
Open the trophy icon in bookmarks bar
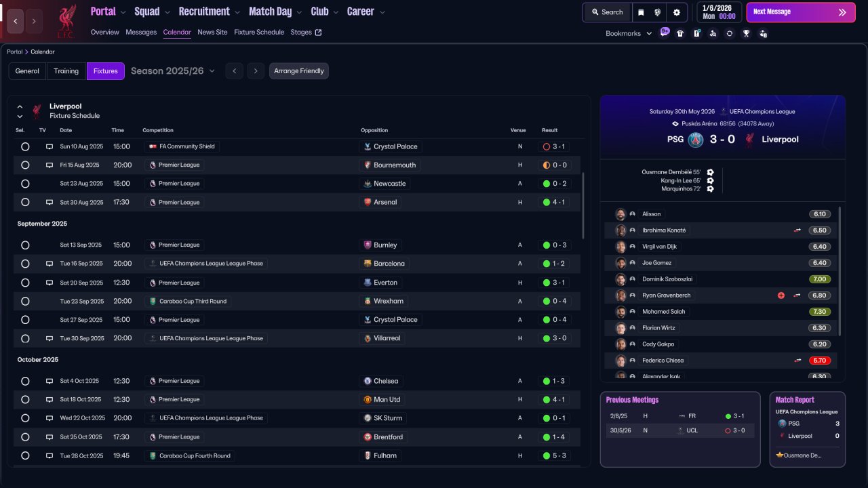coord(746,33)
